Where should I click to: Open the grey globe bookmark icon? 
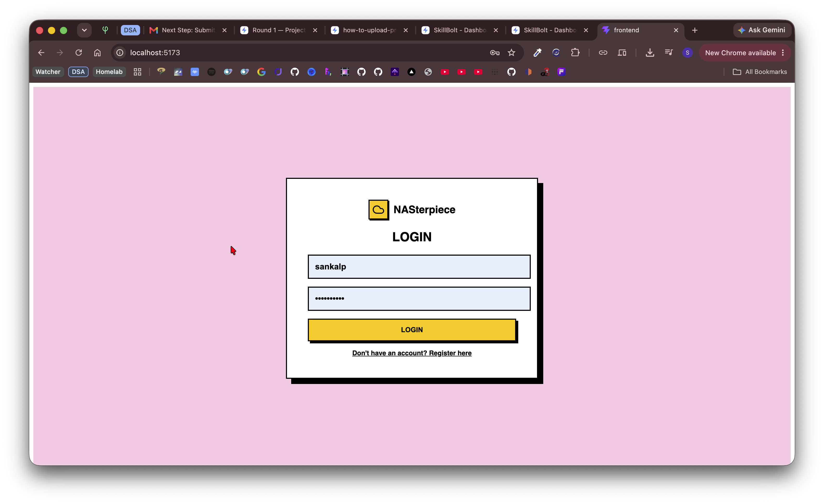tap(428, 72)
